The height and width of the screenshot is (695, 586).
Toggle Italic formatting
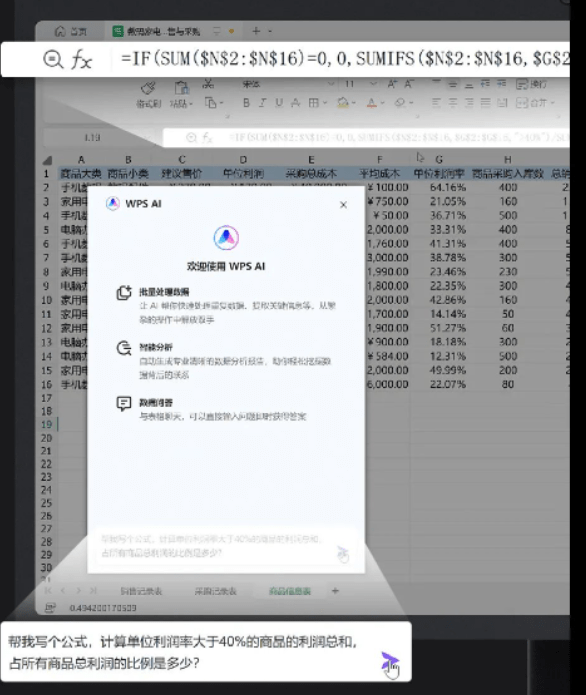coord(262,103)
